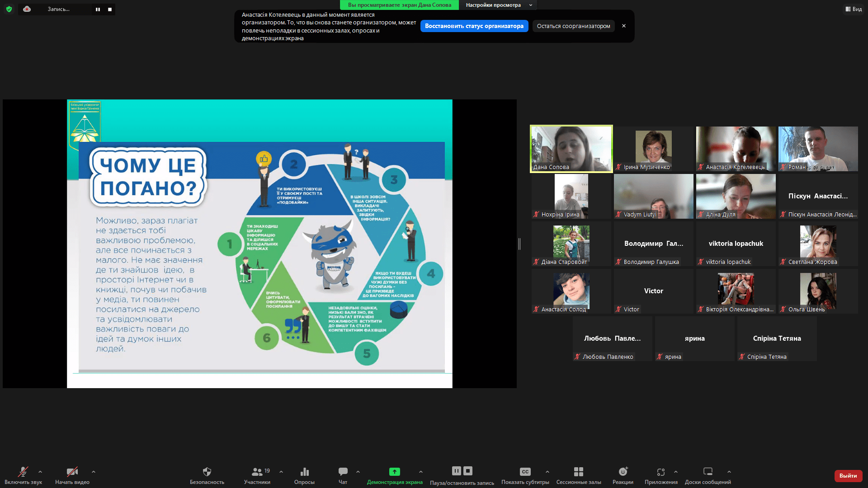Viewport: 868px width, 488px height.
Task: Open the View menu in top-right corner
Action: [854, 9]
